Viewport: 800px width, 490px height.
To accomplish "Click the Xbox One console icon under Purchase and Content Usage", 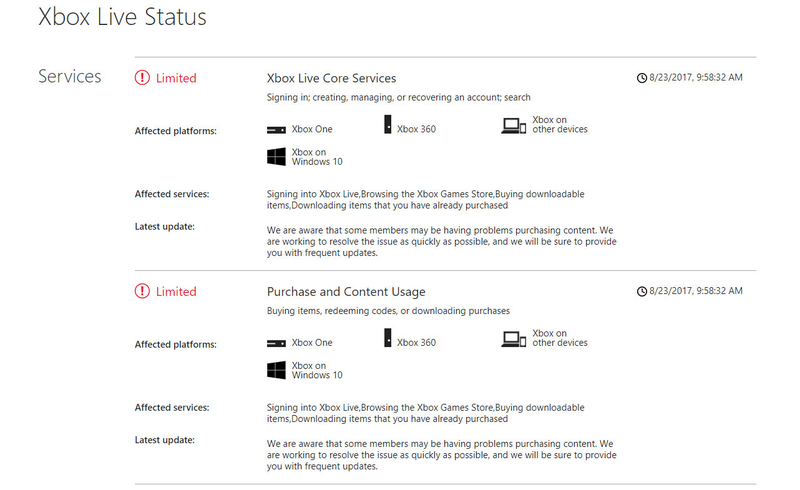I will pos(276,344).
